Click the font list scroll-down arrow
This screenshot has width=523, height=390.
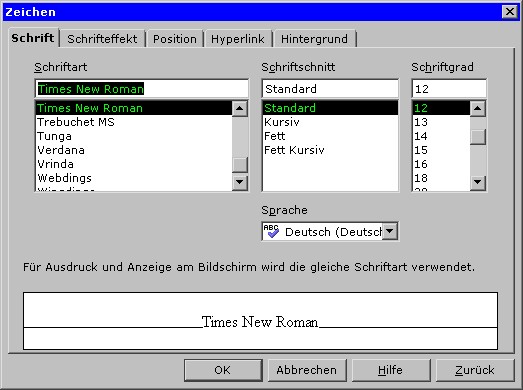239,182
